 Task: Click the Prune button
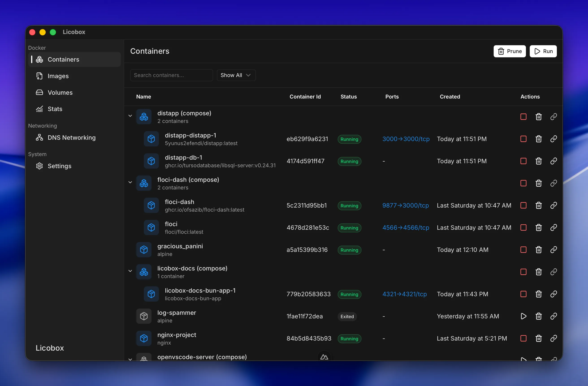[509, 51]
